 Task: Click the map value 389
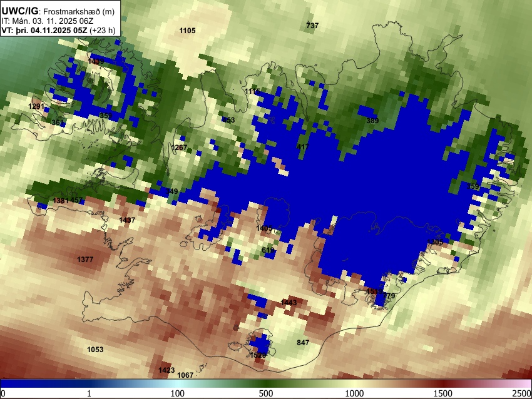[372, 120]
